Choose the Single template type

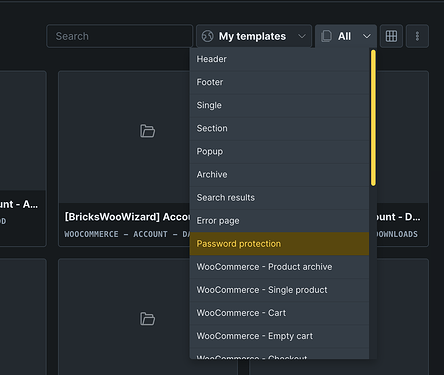point(279,105)
